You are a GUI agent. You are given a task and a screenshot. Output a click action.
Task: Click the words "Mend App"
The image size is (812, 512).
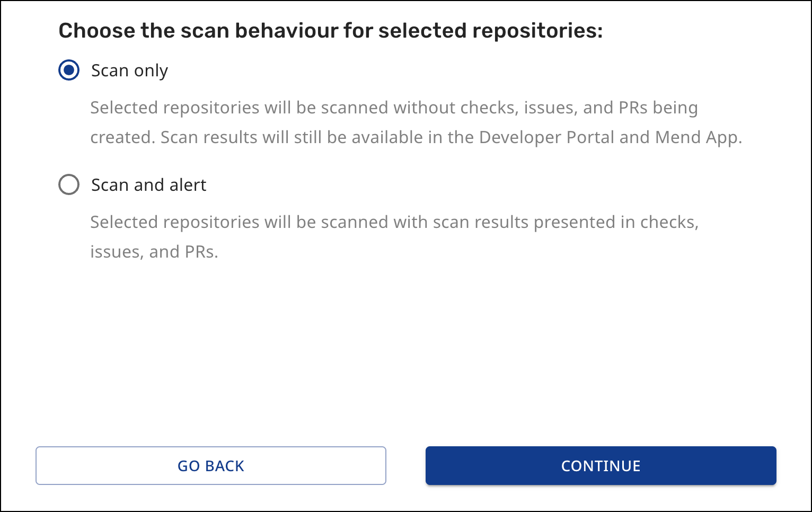(696, 137)
